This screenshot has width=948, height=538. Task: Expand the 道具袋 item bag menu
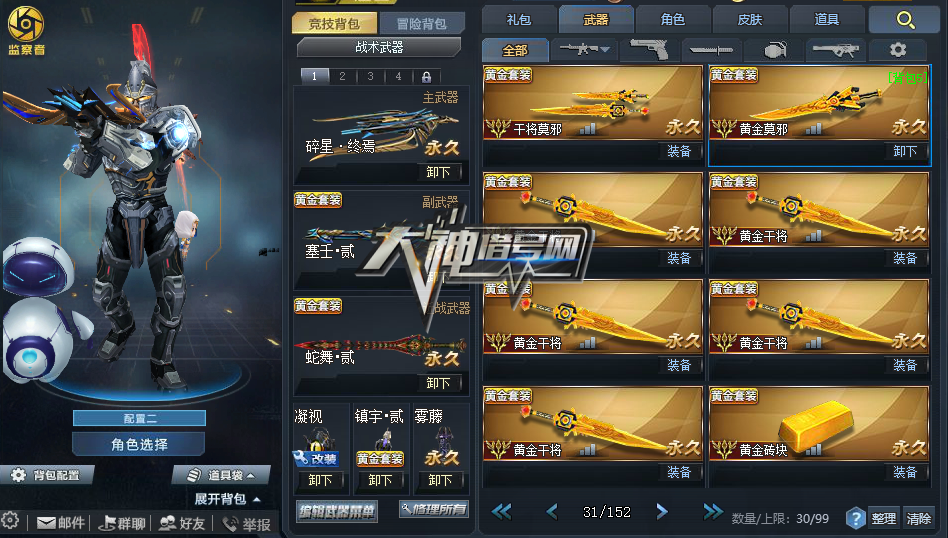[x=220, y=475]
